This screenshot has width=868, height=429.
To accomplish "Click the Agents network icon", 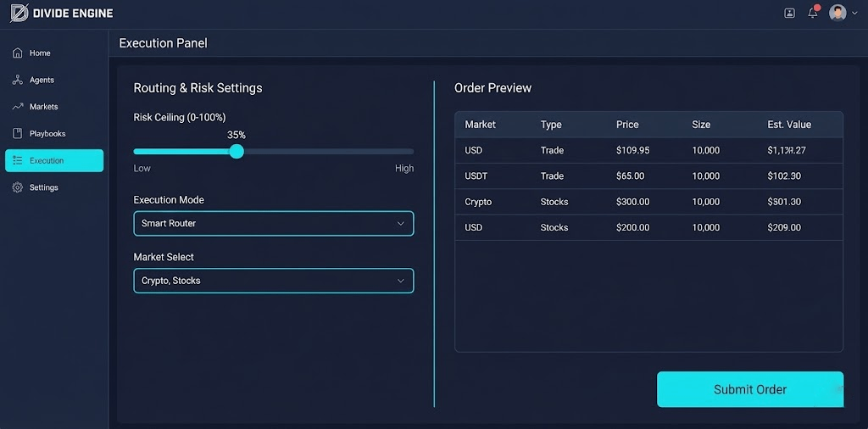I will [x=18, y=80].
